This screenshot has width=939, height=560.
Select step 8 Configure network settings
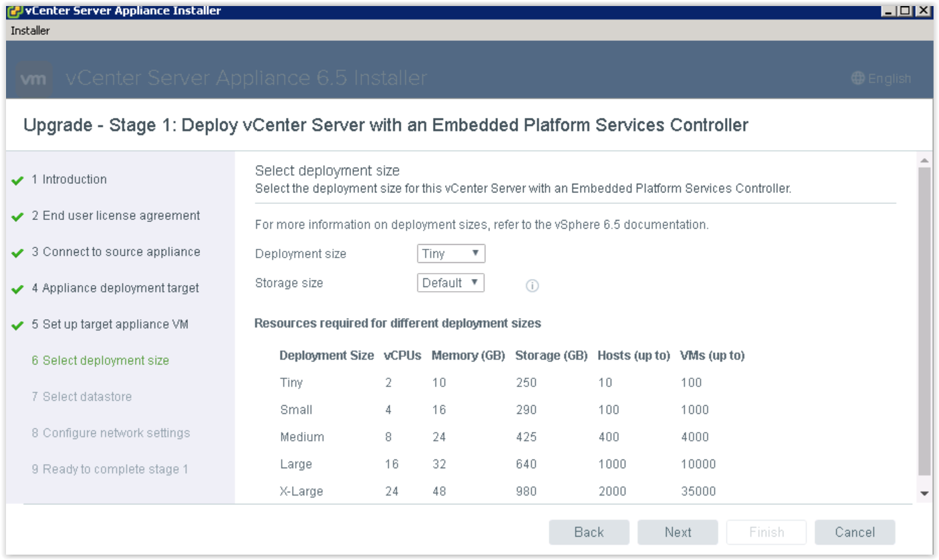click(x=111, y=433)
